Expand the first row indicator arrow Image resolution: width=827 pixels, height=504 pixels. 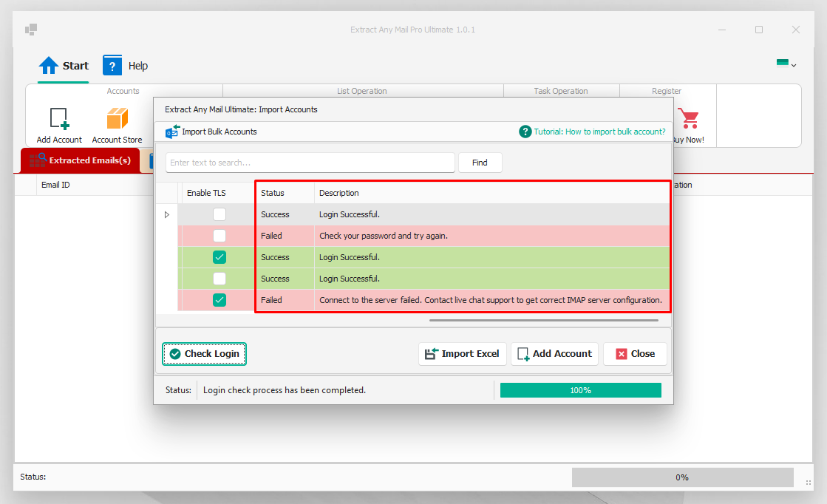click(167, 214)
